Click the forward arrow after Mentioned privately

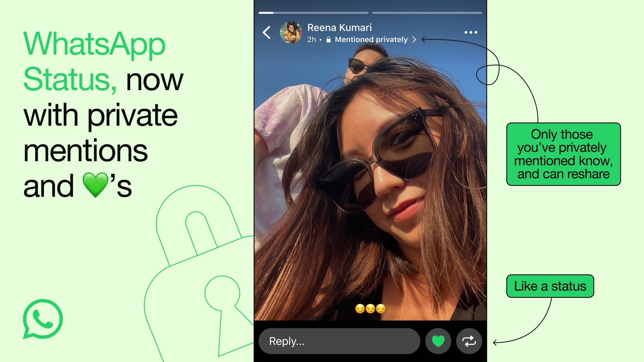click(x=414, y=40)
